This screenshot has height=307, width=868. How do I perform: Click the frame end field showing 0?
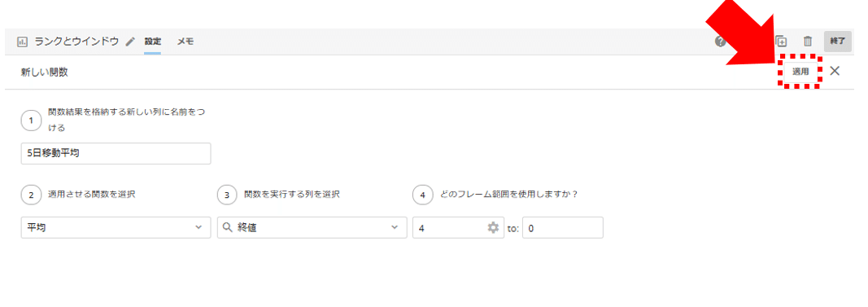click(x=562, y=228)
